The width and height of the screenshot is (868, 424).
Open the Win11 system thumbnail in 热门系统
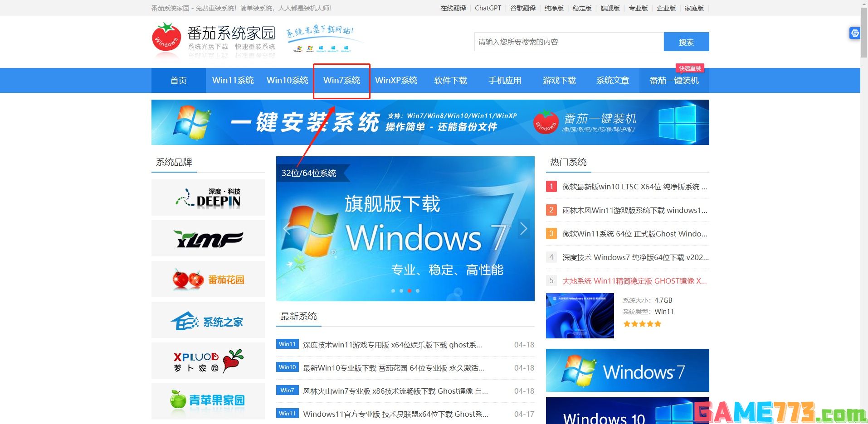[x=580, y=316]
